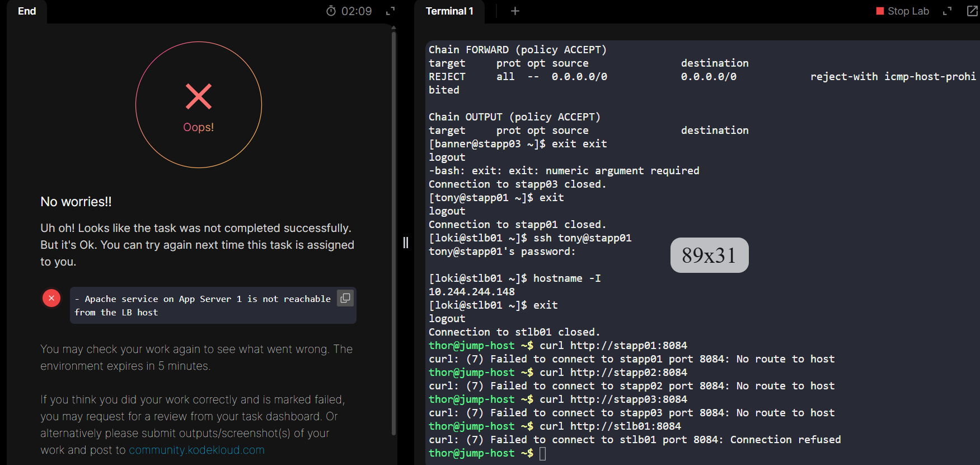Select the Terminal 1 tab
This screenshot has width=980, height=465.
tap(449, 11)
